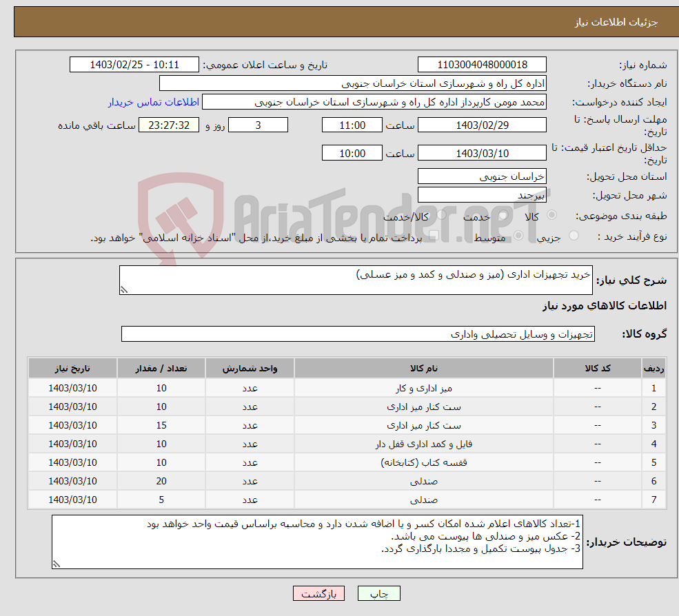Click the buyer organization name field
This screenshot has height=616, width=679.
[x=353, y=83]
